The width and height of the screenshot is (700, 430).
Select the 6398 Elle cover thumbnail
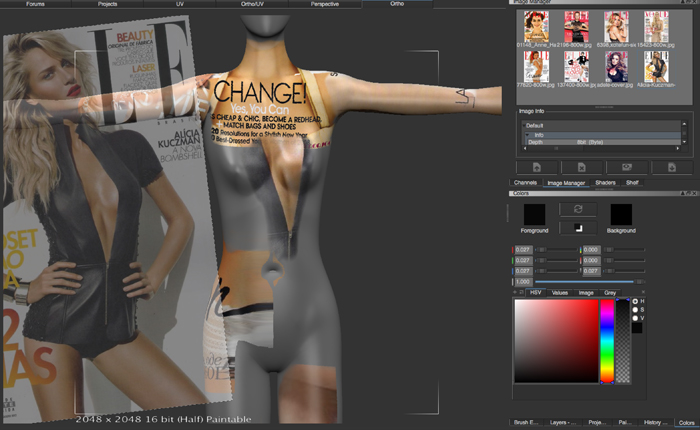tap(616, 27)
